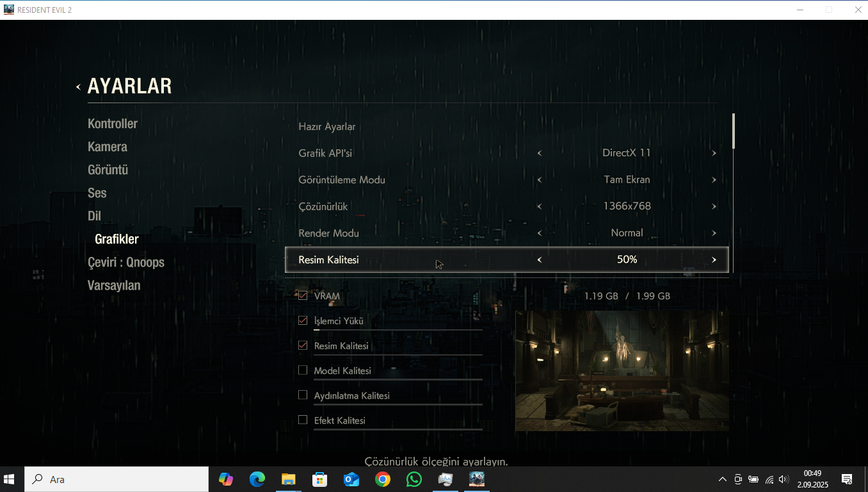Uncheck the Resim Kalitesi checkbox below VRAM
The image size is (868, 492).
[303, 345]
